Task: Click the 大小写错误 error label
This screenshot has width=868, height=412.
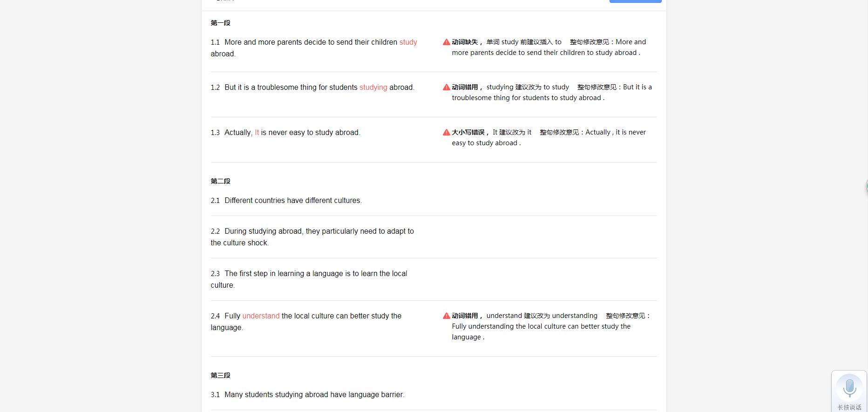Action: (x=468, y=132)
